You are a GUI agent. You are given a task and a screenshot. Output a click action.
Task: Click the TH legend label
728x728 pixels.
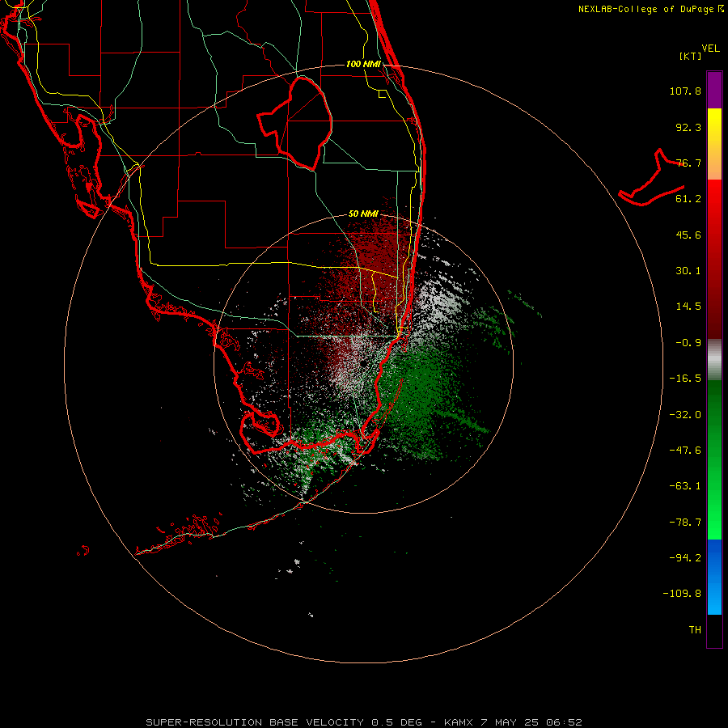click(695, 630)
